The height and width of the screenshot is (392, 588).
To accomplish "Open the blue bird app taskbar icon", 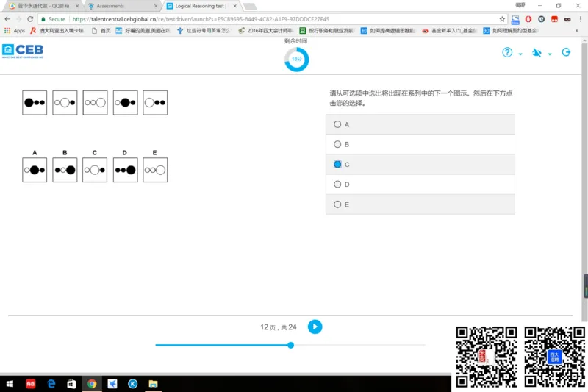I will tap(112, 384).
